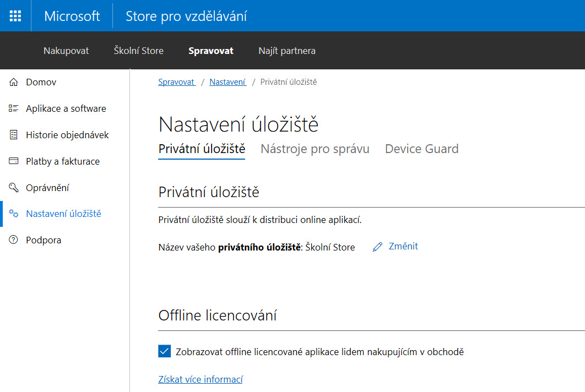585x392 pixels.
Task: Click the Nastavení breadcrumb link
Action: [227, 82]
